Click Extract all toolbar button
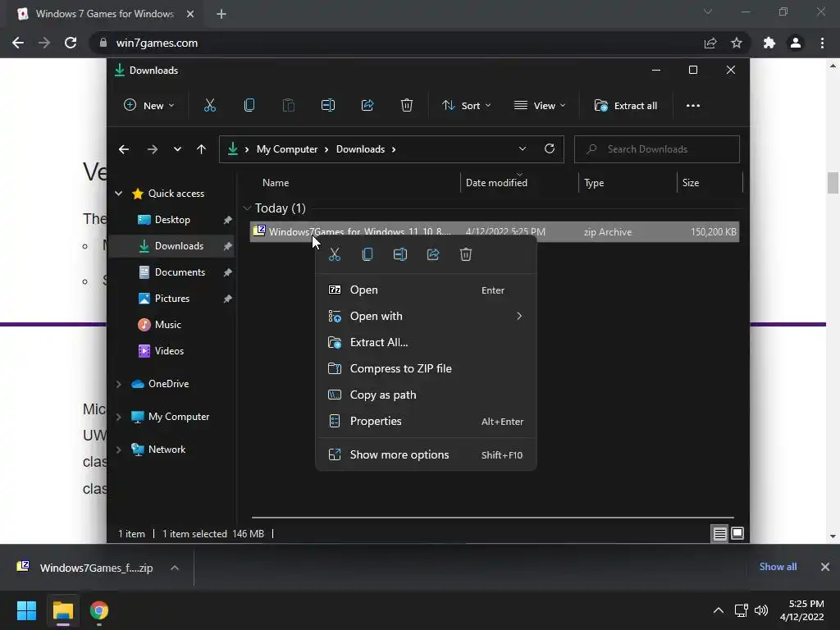 pyautogui.click(x=626, y=106)
